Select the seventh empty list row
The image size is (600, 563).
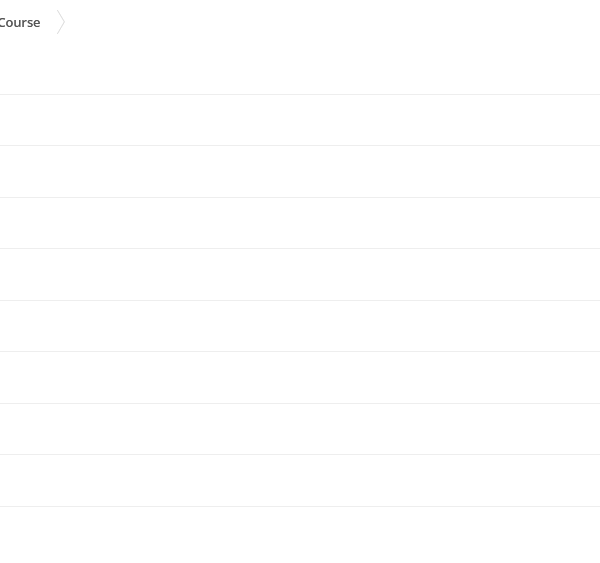(x=300, y=429)
